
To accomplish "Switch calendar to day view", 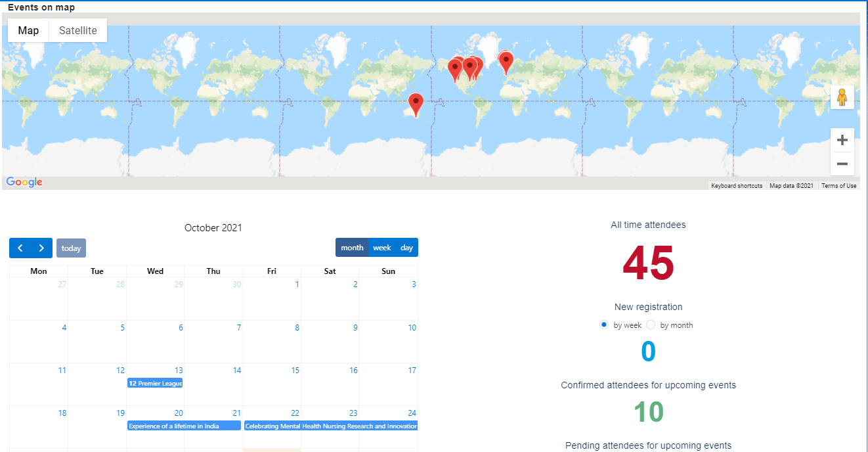I will click(x=407, y=248).
